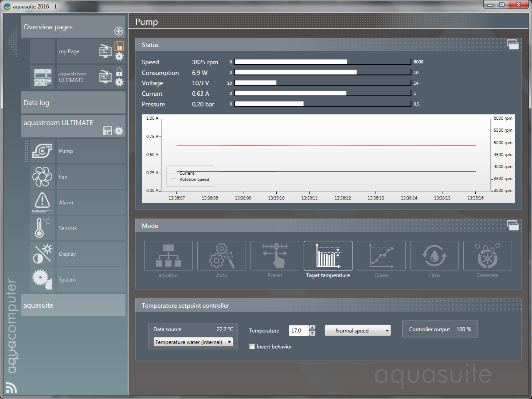Increase the temperature setpoint with up arrow
This screenshot has height=399, width=532.
(313, 328)
